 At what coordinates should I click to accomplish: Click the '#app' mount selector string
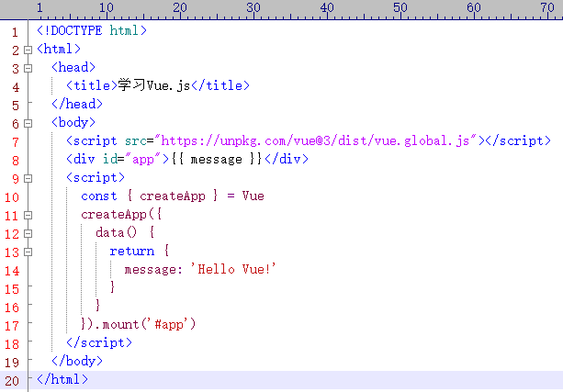pyautogui.click(x=169, y=324)
